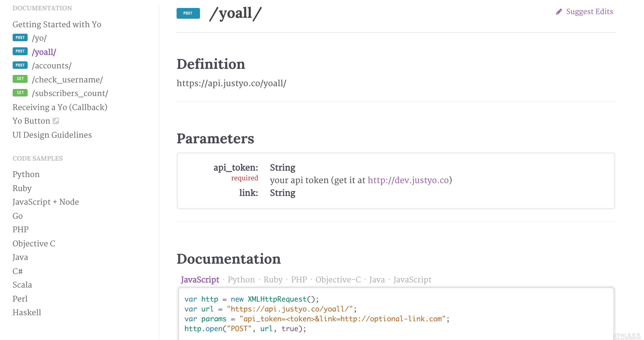Open the /accounts/ endpoint docs

point(52,66)
